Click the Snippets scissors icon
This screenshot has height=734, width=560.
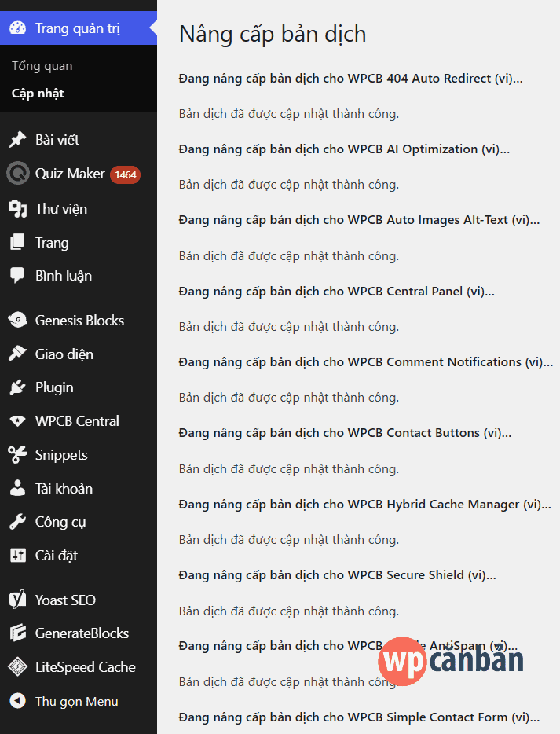[x=18, y=454]
